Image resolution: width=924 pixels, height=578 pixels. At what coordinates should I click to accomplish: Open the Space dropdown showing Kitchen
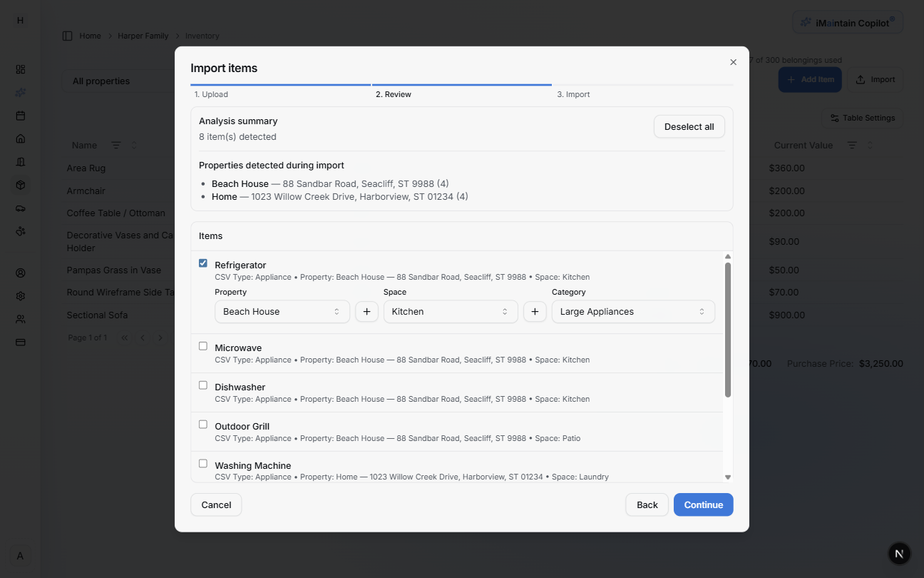(x=451, y=311)
